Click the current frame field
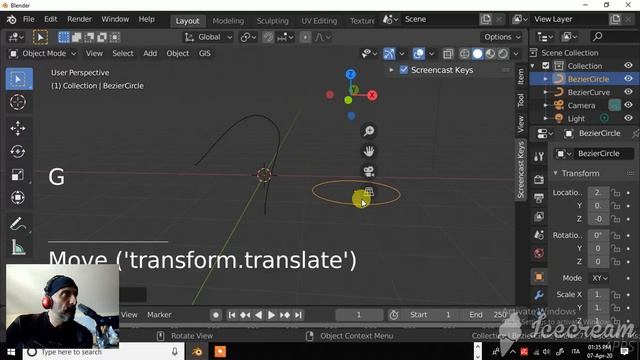The image size is (640, 360). click(359, 315)
